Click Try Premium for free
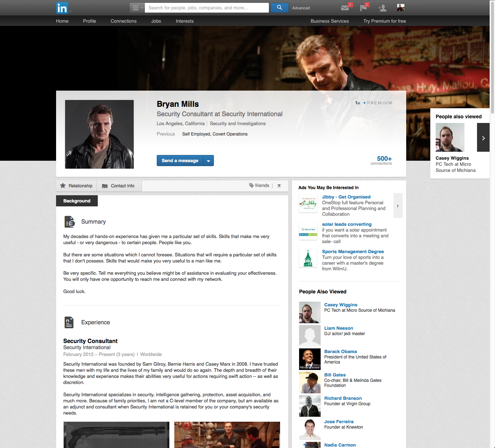 (x=385, y=21)
